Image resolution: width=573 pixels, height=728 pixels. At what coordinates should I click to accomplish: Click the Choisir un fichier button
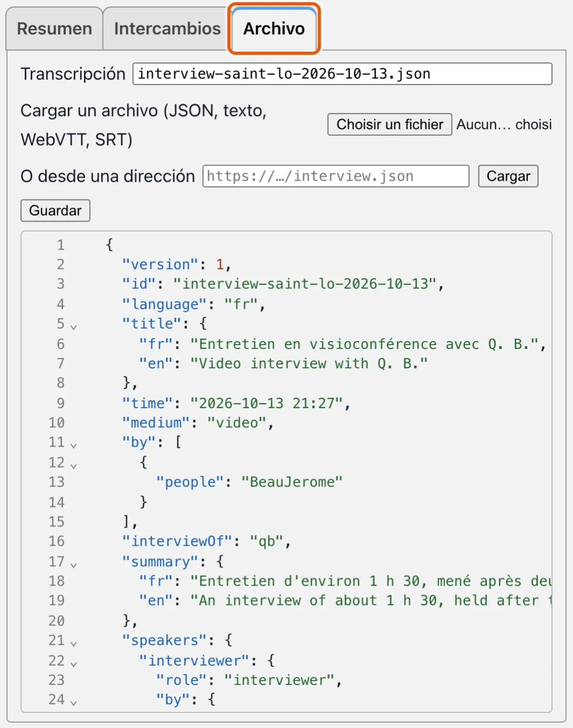pyautogui.click(x=390, y=124)
